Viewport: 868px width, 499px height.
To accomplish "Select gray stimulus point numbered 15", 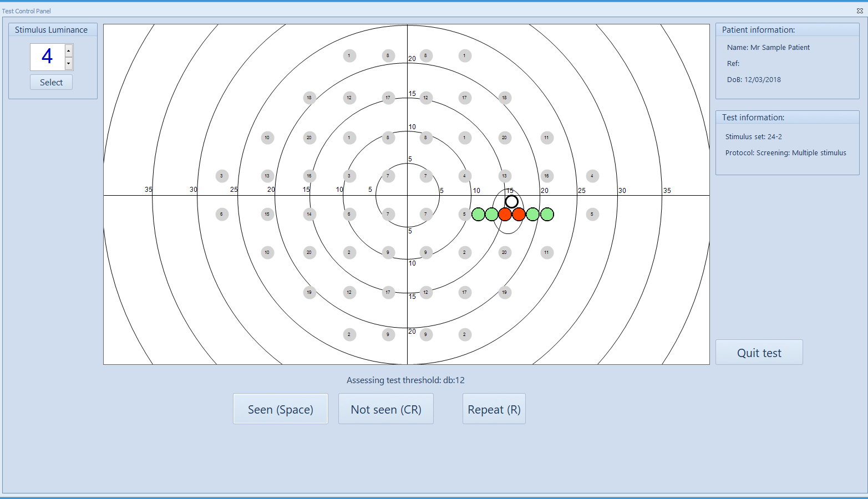I will 267,214.
